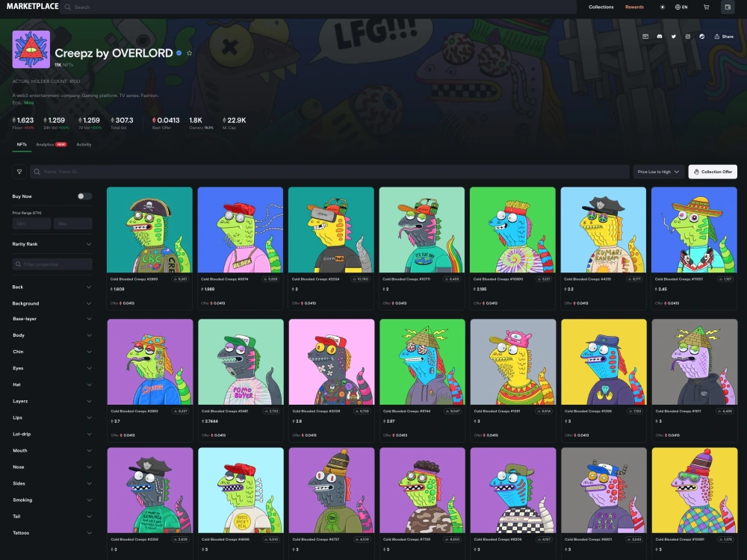Switch to the Activity tab
Viewport: 747px width, 560px height.
84,145
